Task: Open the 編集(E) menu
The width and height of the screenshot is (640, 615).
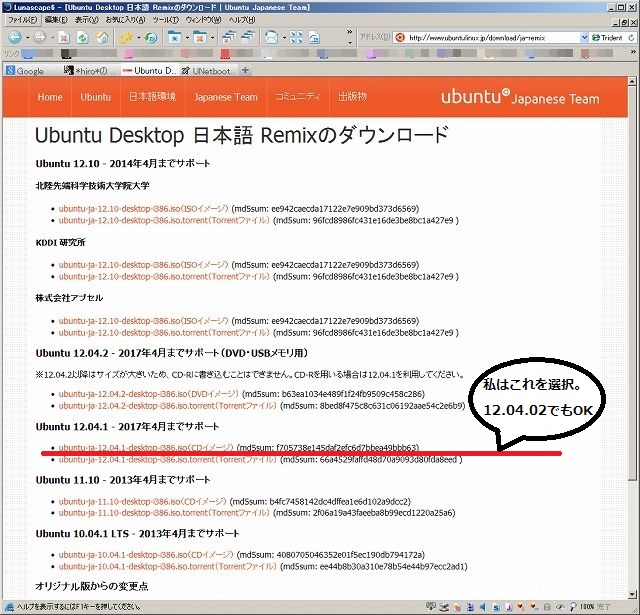Action: click(x=56, y=20)
